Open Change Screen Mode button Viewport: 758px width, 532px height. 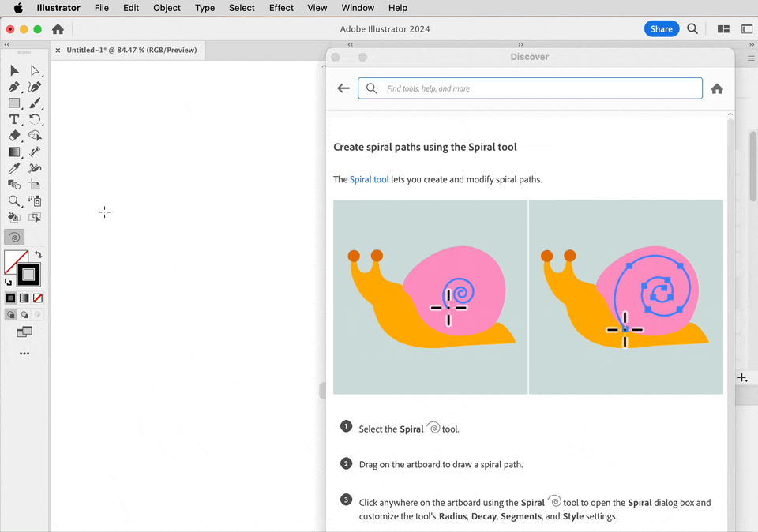24,332
